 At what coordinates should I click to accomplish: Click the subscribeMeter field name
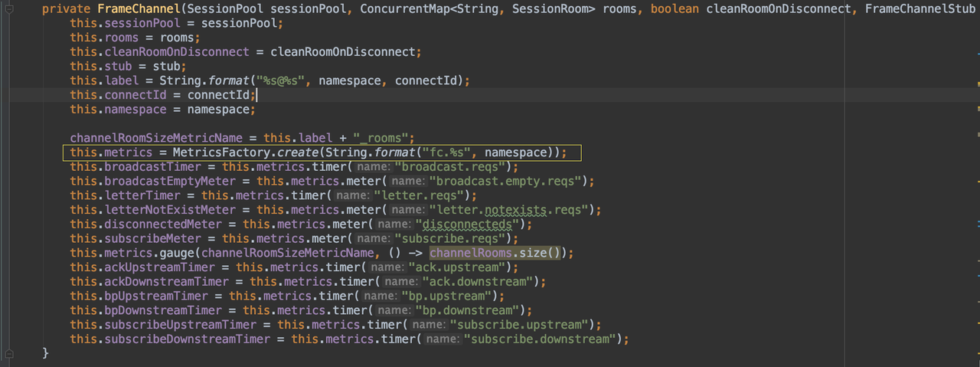click(152, 238)
